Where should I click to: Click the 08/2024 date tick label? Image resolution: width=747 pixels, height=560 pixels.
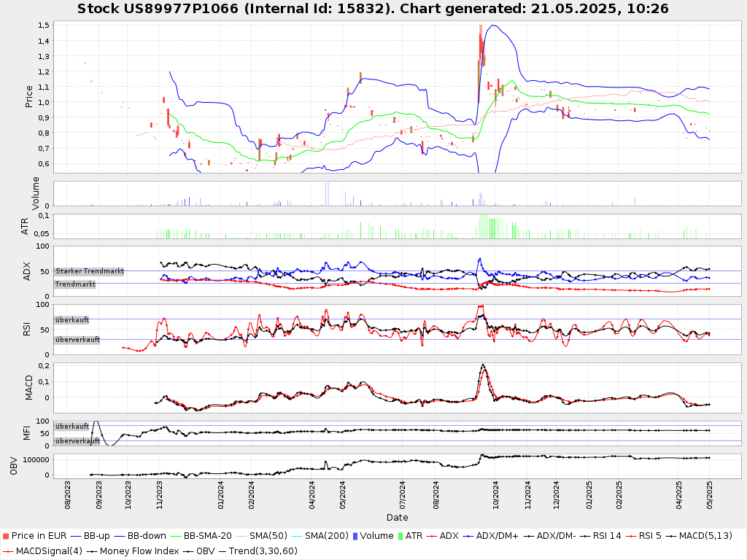436,495
